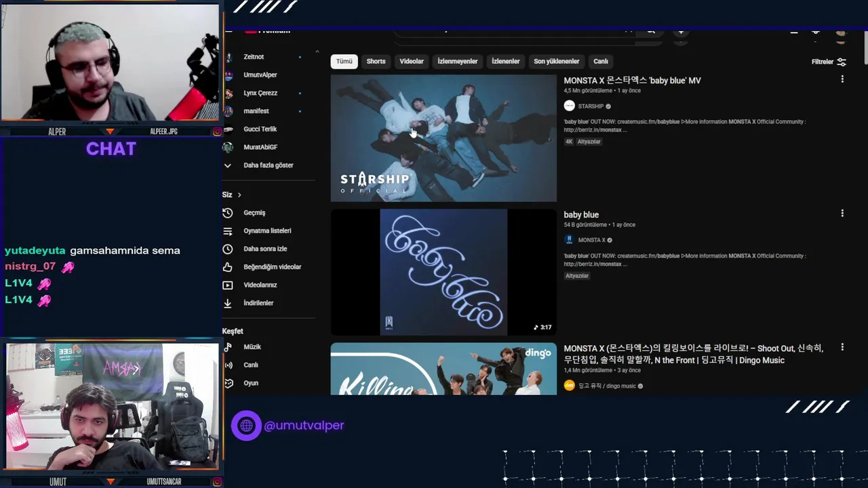The image size is (868, 488).
Task: Click Altyazılar badge under STARSHIP video
Action: 589,142
